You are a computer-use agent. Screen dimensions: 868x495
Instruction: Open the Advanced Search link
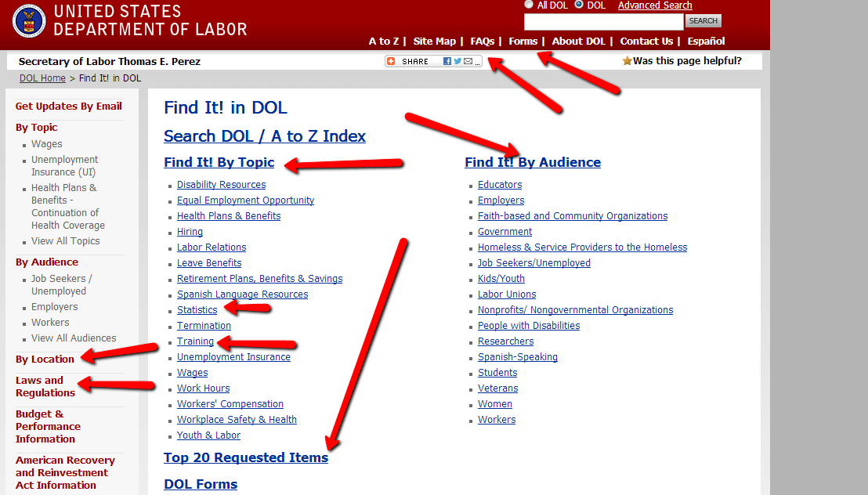click(x=654, y=5)
